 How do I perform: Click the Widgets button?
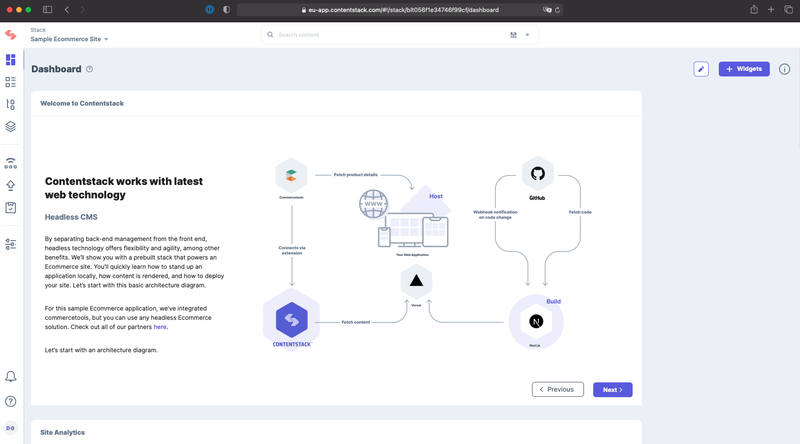click(x=744, y=69)
